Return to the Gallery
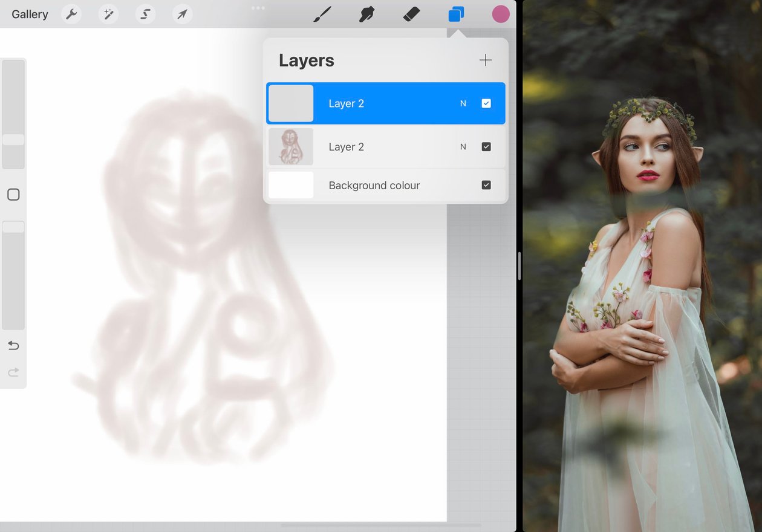The width and height of the screenshot is (762, 532). tap(30, 15)
